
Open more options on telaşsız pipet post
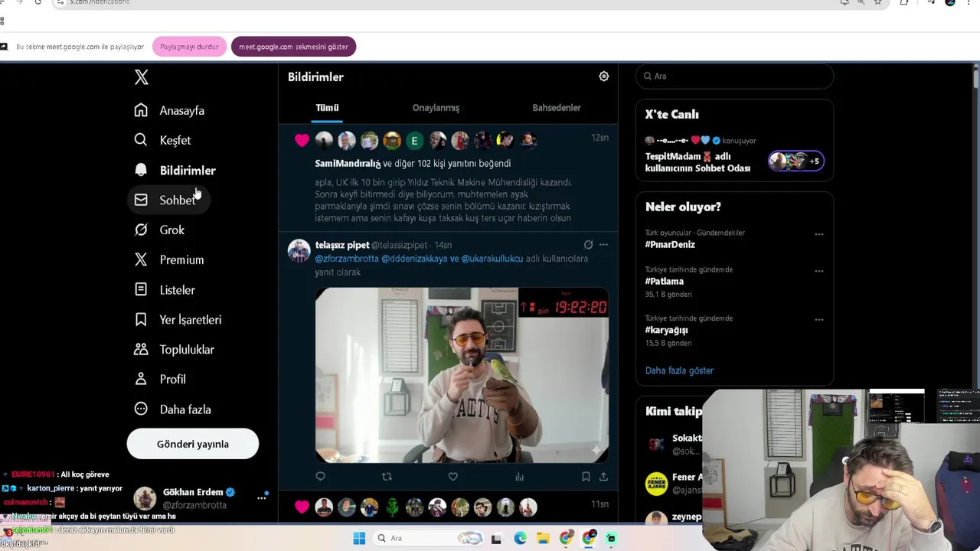pyautogui.click(x=603, y=245)
